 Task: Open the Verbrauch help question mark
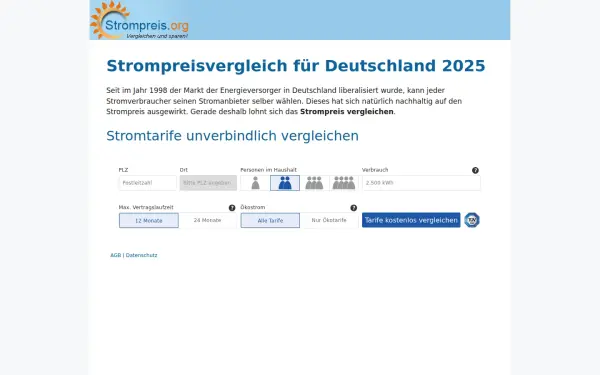click(x=475, y=170)
